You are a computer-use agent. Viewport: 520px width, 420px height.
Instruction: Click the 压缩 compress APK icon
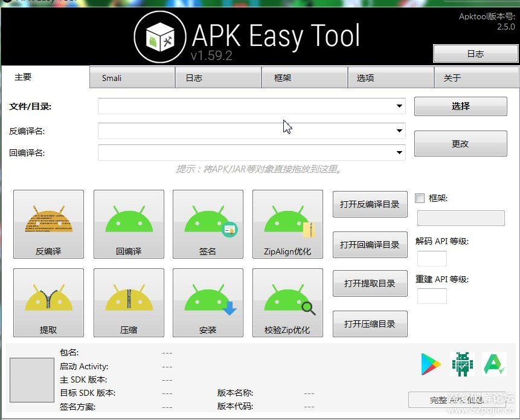[x=129, y=303]
